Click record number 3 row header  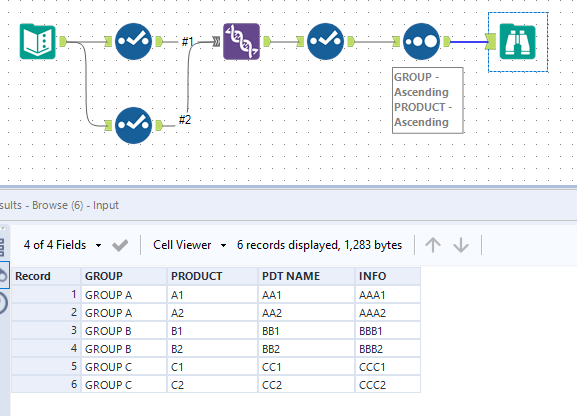[46, 331]
